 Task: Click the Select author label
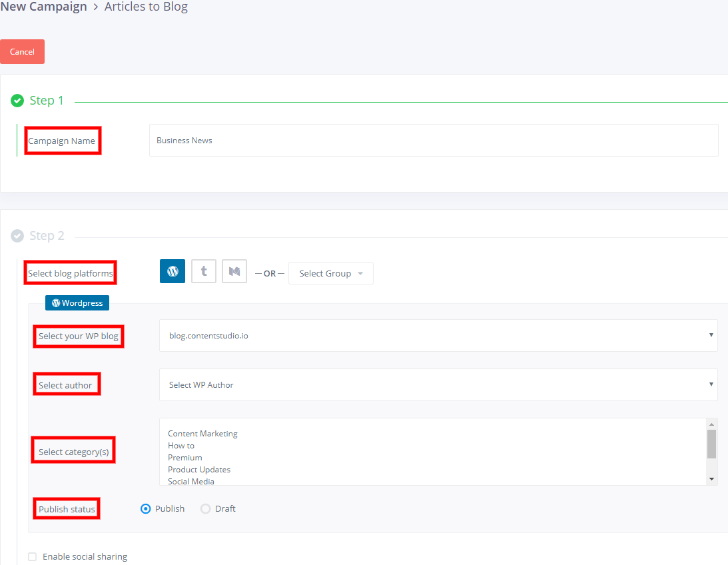(x=65, y=385)
